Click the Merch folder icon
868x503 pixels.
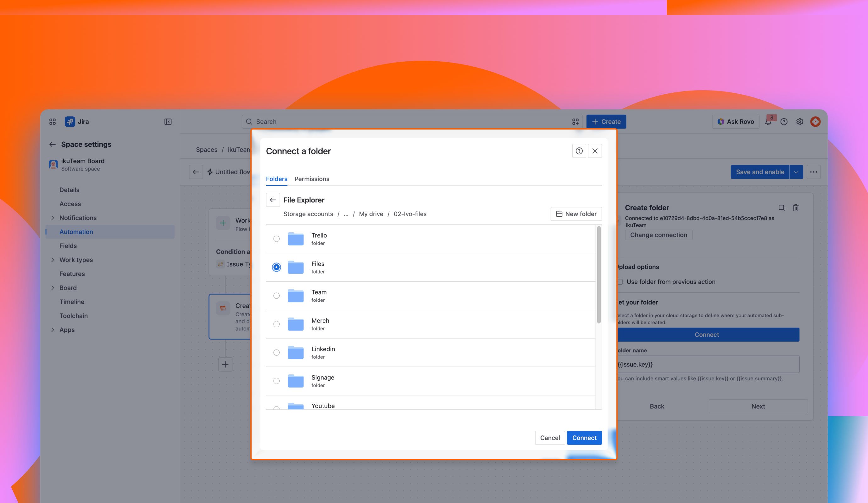point(296,324)
